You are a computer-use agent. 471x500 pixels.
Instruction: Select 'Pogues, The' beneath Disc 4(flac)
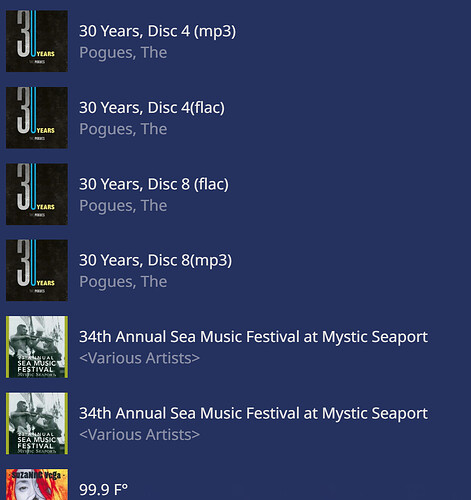123,129
